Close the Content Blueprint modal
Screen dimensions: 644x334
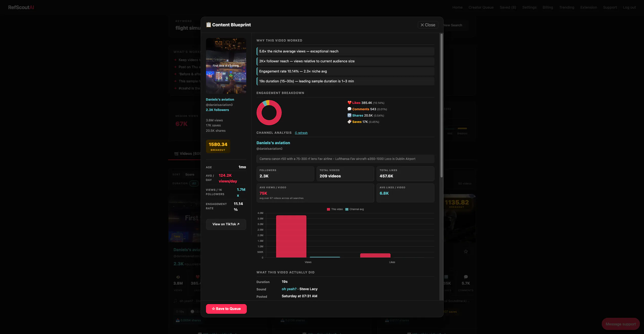pos(428,25)
